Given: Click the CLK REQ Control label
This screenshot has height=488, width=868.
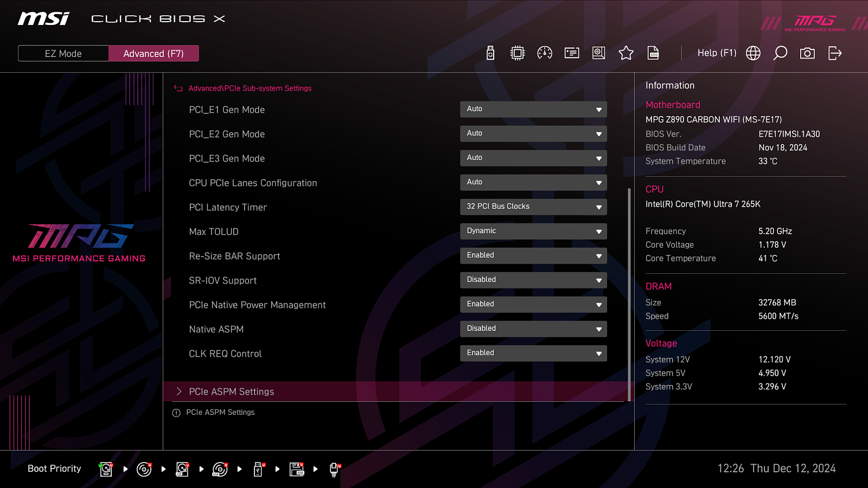Looking at the screenshot, I should [x=225, y=354].
